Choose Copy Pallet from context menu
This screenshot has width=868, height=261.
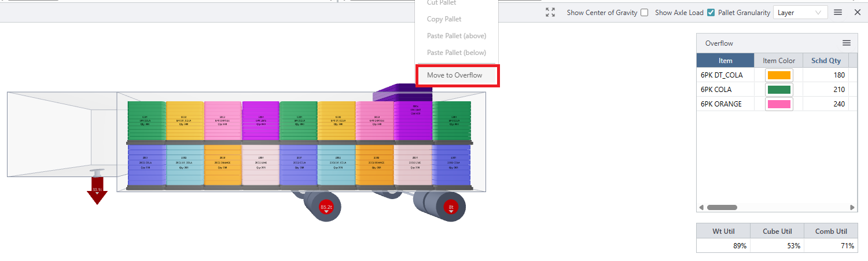[x=444, y=19]
